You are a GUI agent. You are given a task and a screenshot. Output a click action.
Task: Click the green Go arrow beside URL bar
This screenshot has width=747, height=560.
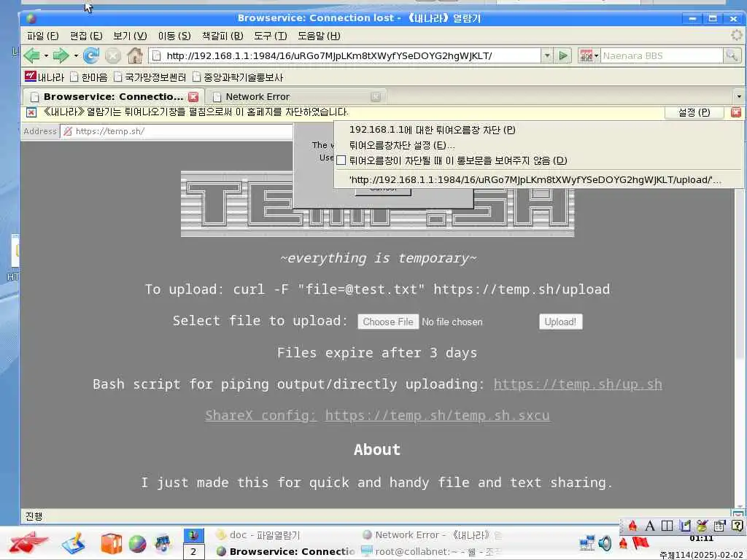563,55
